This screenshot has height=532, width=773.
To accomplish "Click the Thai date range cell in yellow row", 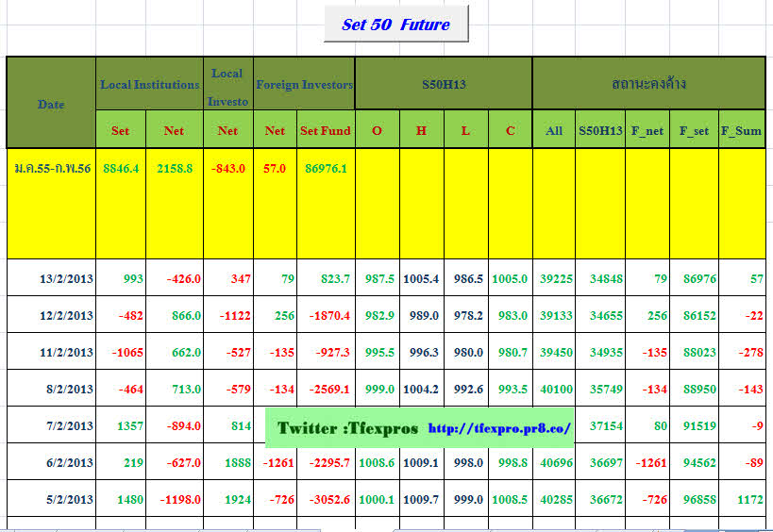I will coord(51,168).
